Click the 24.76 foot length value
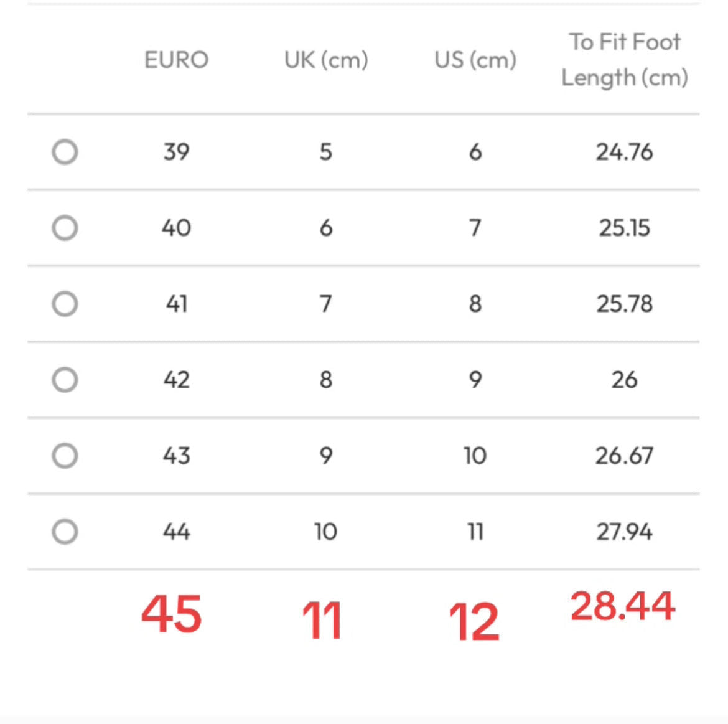Screen dimensions: 728x724 [x=625, y=152]
